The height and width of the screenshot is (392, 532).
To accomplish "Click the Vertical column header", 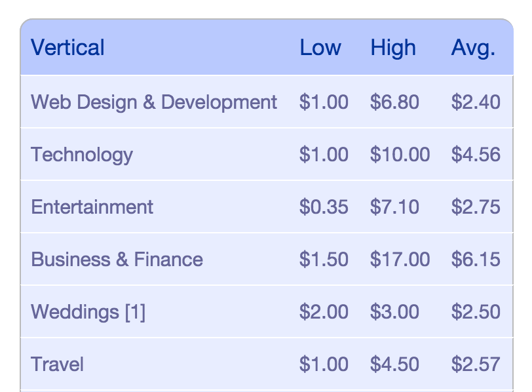I will [x=67, y=47].
